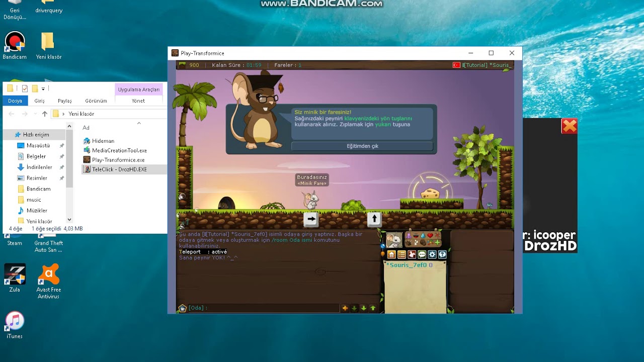Select Hızlı erişim in navigation pane

point(35,135)
